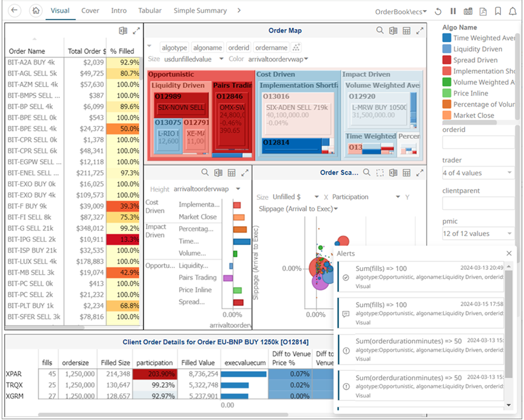Export dashboard to PDF
Screen dimensions: 524x420
[483, 11]
